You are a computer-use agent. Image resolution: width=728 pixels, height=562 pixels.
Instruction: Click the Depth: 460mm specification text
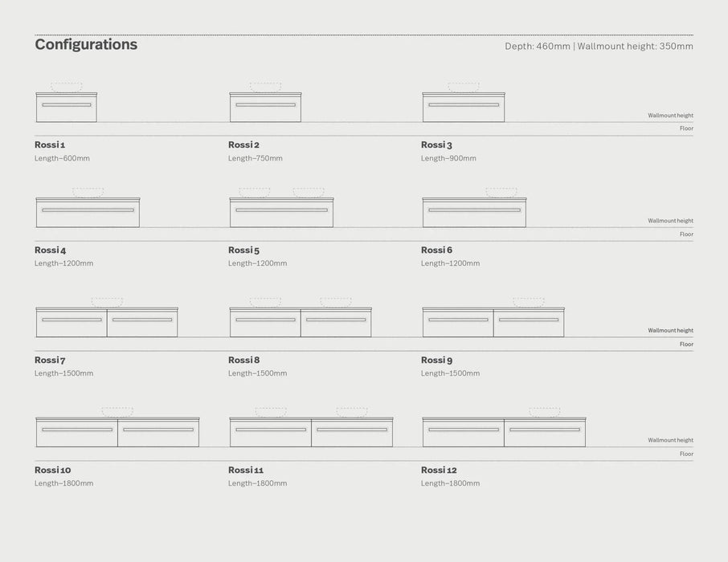point(537,47)
